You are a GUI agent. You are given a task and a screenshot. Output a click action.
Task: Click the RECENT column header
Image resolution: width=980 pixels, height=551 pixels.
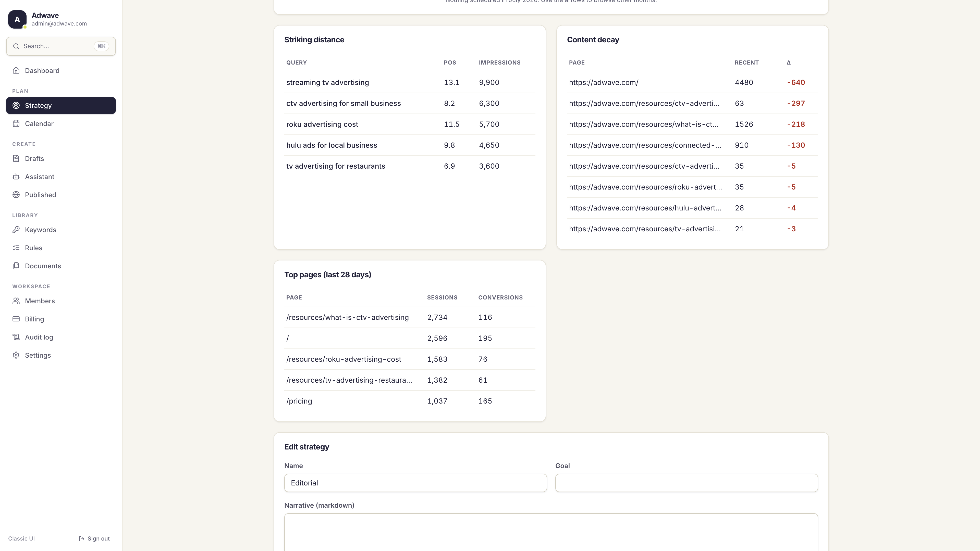(746, 63)
